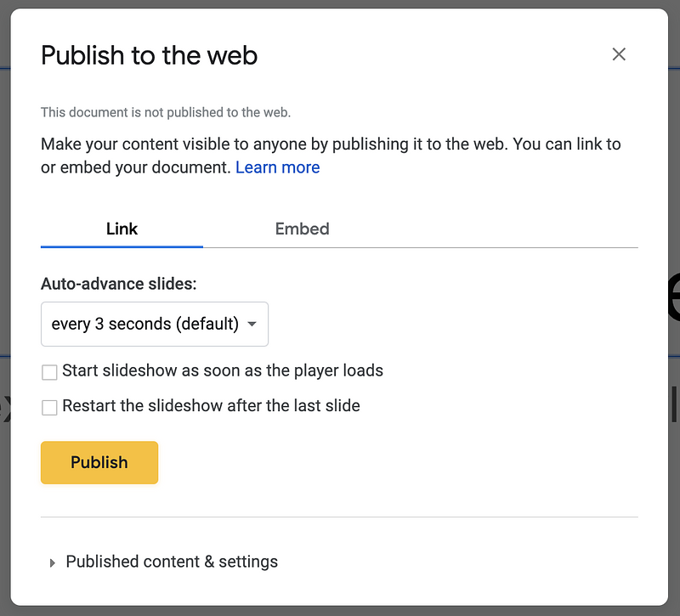Close the Publish to the web dialog
Image resolution: width=680 pixels, height=616 pixels.
pos(619,54)
